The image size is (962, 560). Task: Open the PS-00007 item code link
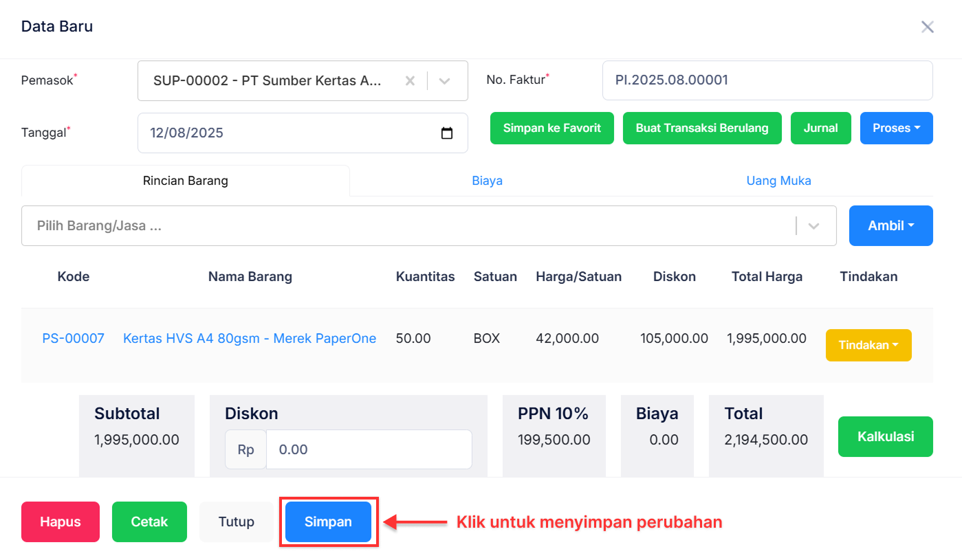pyautogui.click(x=73, y=338)
